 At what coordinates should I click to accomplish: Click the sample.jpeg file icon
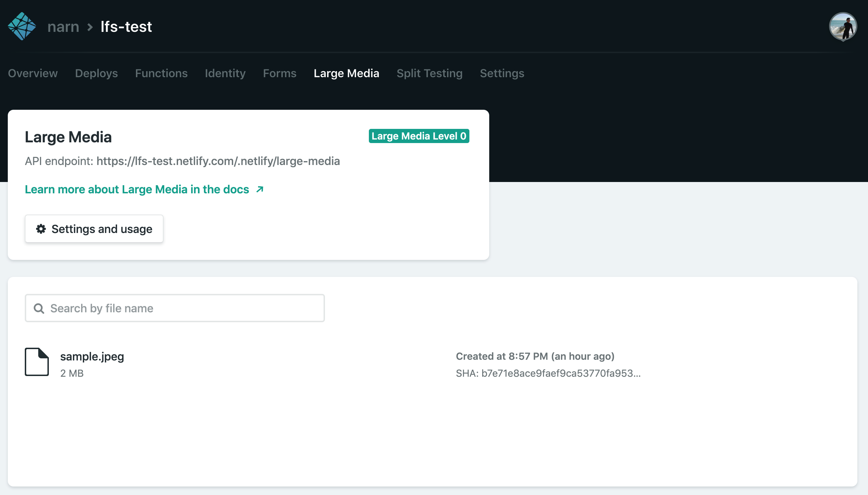[37, 362]
